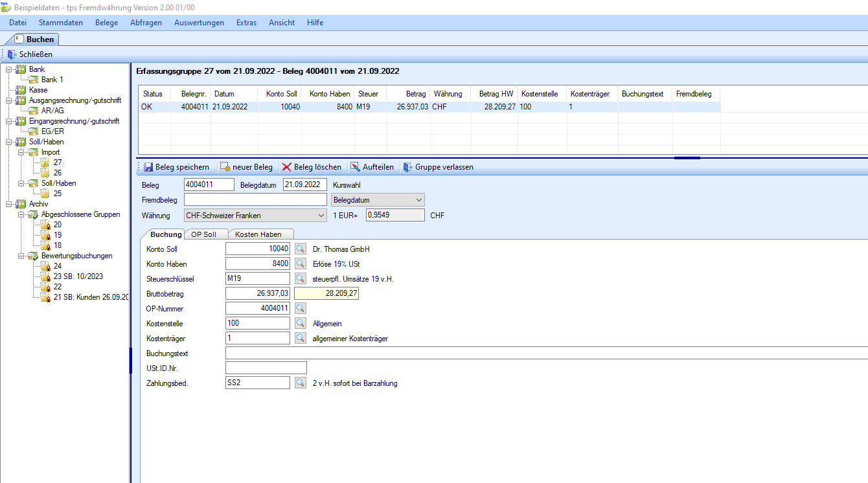Click the neuer Beleg toolbar icon
The image size is (868, 483).
pos(225,167)
